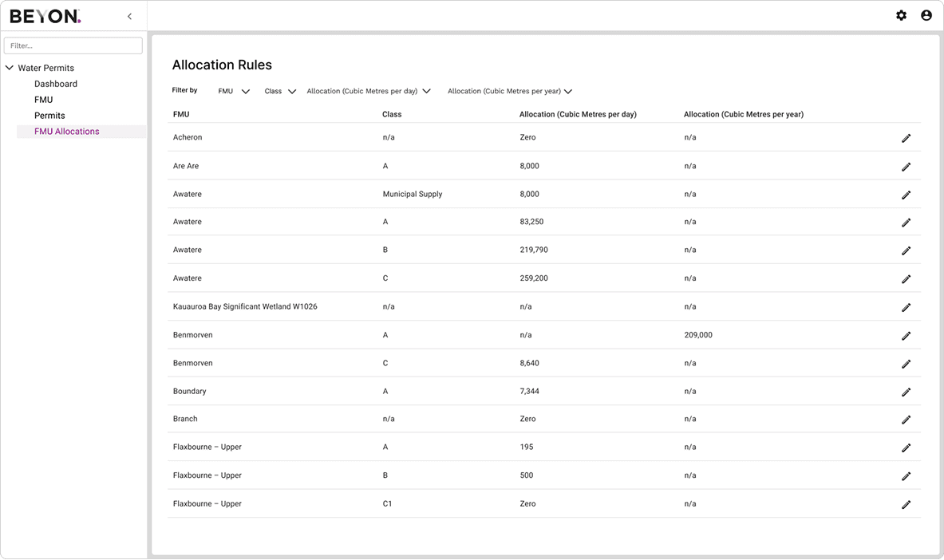The width and height of the screenshot is (944, 560).
Task: Expand Allocation per year filter dropdown
Action: click(x=509, y=92)
